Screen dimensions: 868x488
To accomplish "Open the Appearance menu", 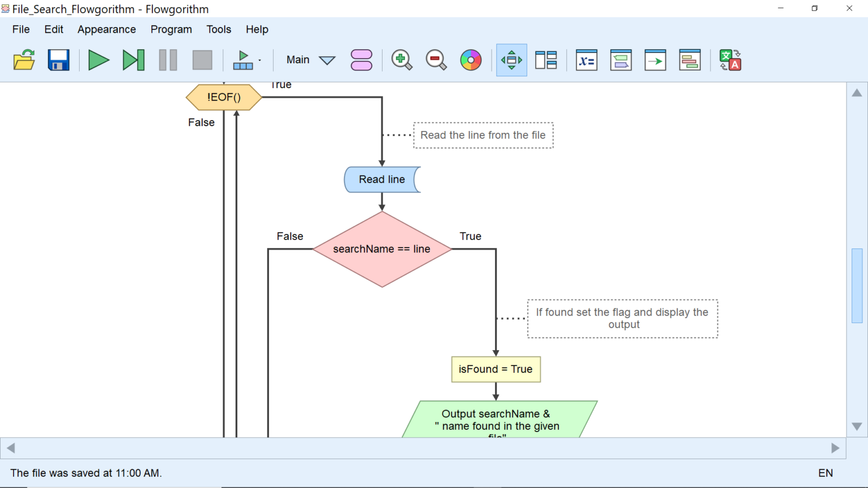I will click(x=106, y=29).
